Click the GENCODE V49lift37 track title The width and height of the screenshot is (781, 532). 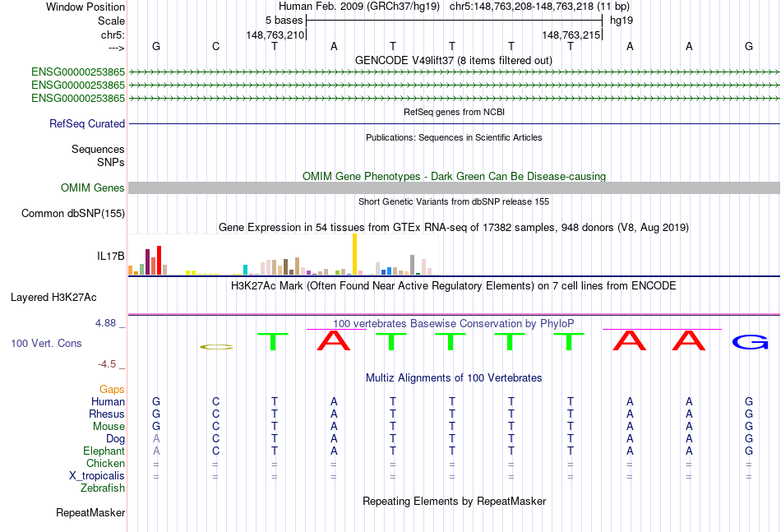coord(454,60)
